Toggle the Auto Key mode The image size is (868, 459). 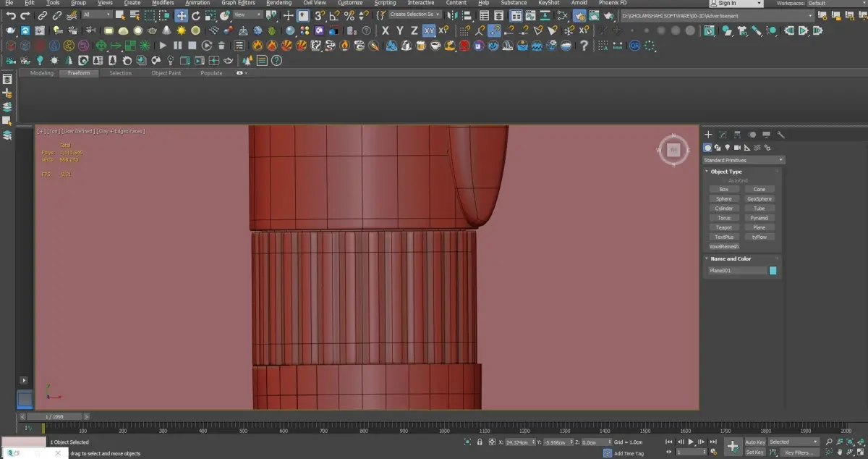pos(754,442)
